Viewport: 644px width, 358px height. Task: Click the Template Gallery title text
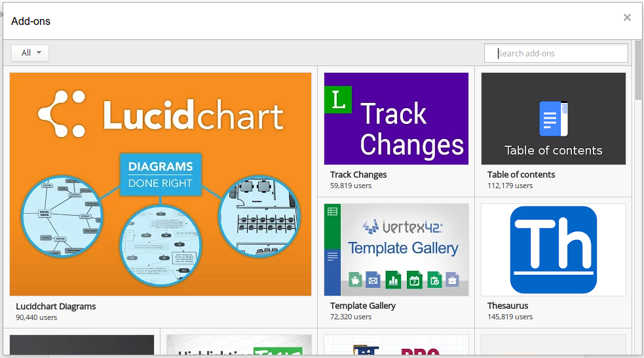click(x=363, y=306)
